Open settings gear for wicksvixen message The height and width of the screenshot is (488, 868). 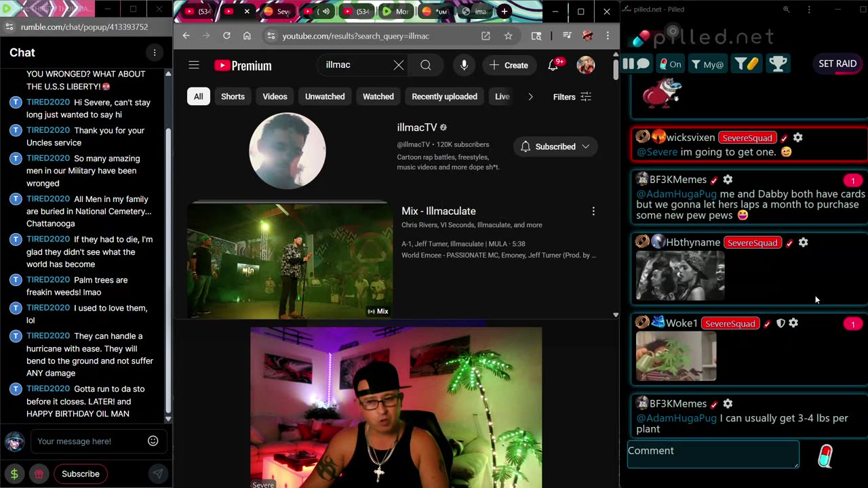798,138
